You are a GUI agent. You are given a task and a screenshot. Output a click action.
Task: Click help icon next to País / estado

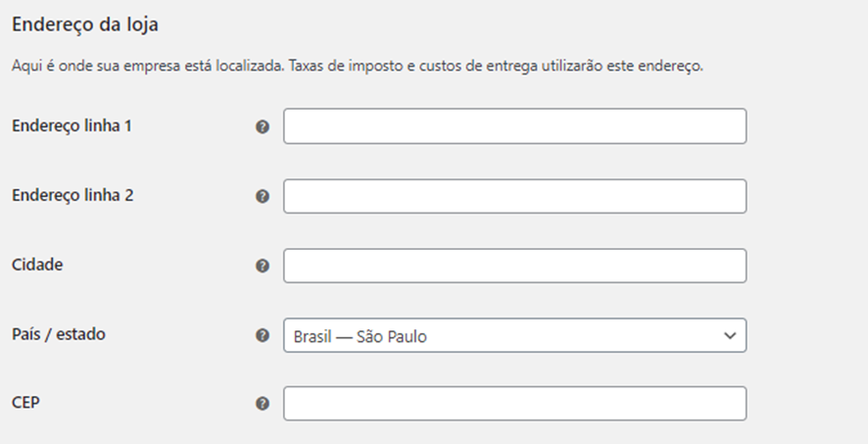tap(262, 335)
